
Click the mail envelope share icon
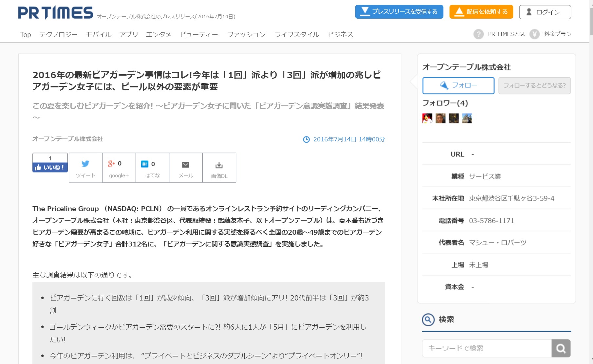pyautogui.click(x=186, y=165)
